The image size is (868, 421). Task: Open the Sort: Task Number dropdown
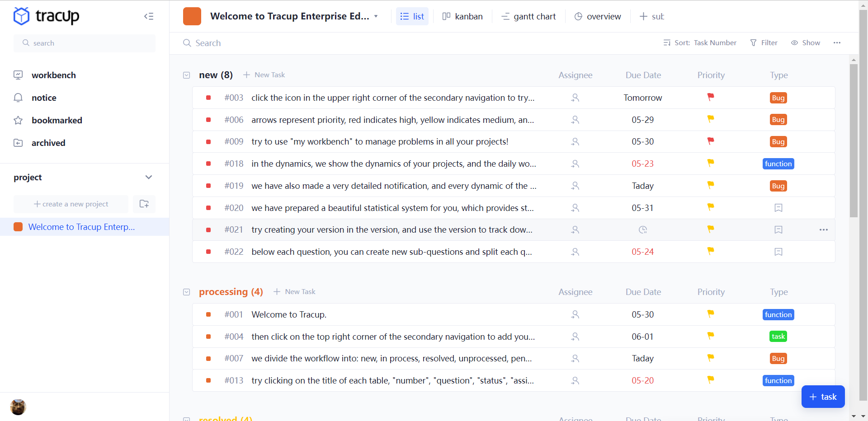click(699, 43)
